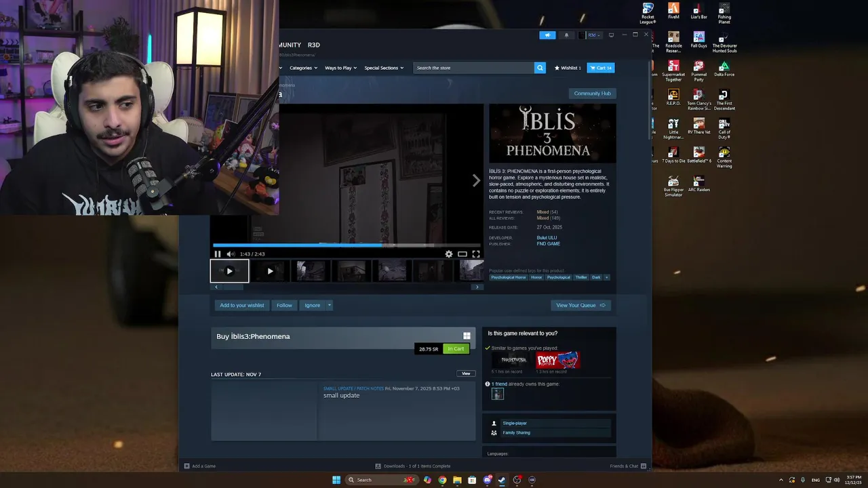Follow İblis3:Phenomena
Viewport: 868px width, 488px height.
click(x=284, y=305)
